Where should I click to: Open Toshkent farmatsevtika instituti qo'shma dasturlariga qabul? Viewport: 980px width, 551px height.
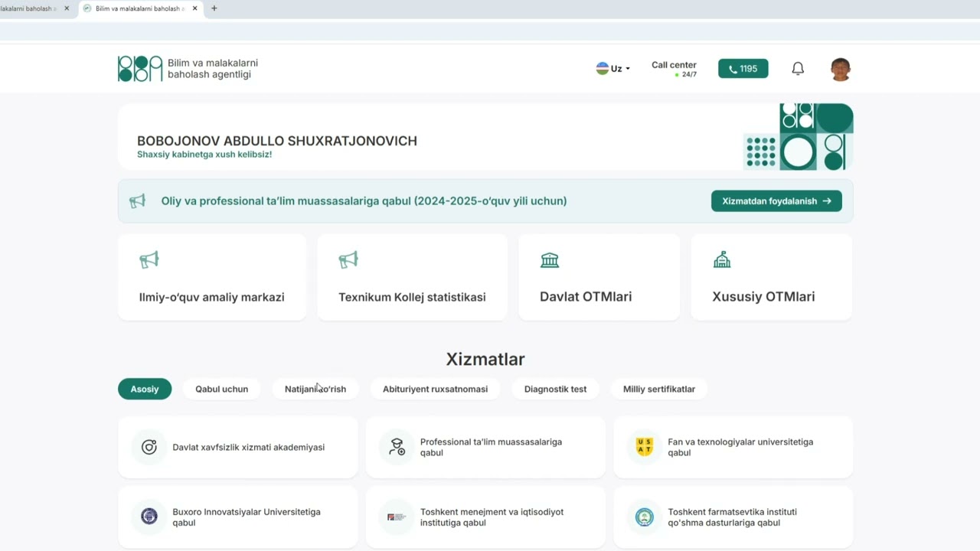(733, 517)
